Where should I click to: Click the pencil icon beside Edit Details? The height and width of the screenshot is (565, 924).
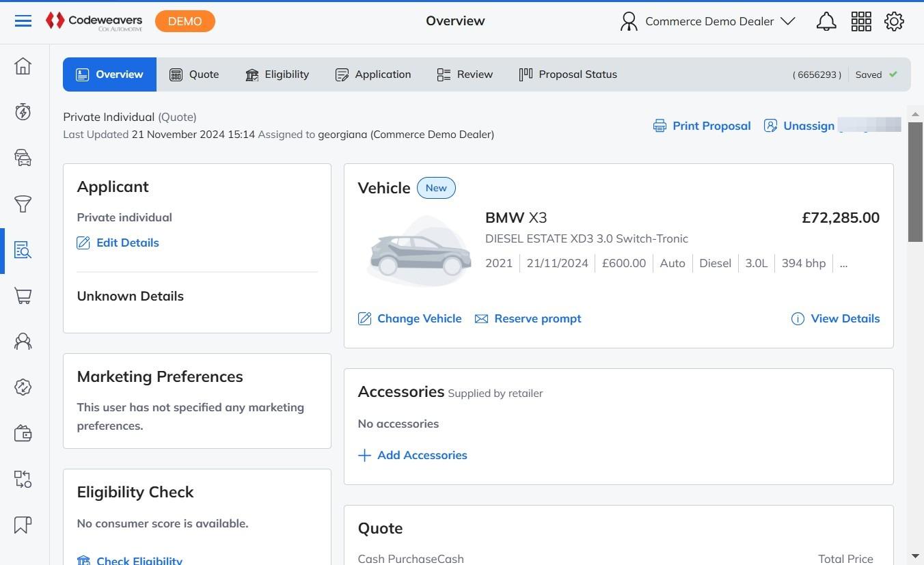tap(83, 243)
